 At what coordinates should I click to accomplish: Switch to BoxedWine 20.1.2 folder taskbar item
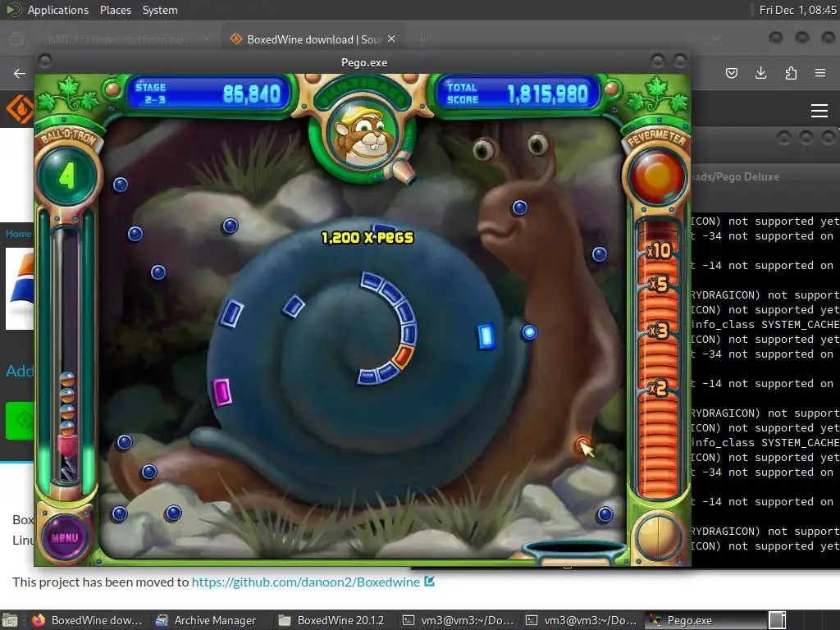tap(332, 620)
